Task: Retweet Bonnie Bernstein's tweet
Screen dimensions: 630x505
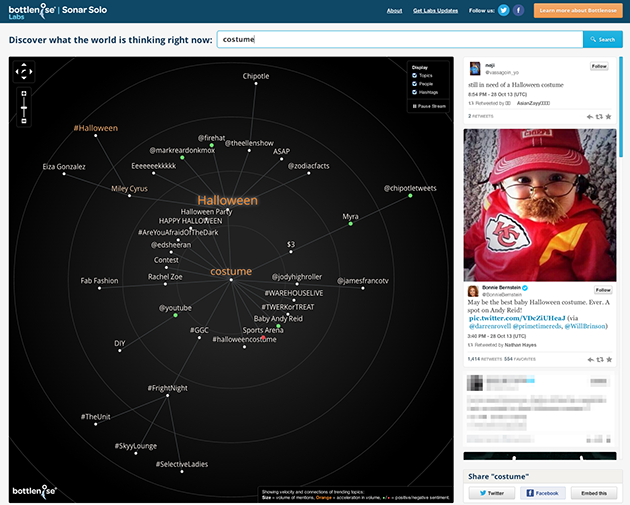Action: [x=600, y=360]
